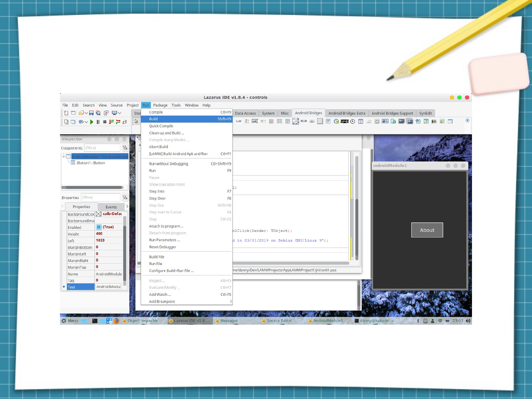Toggle the Enabled property checkbox
Image resolution: width=532 pixels, height=399 pixels.
pos(99,227)
